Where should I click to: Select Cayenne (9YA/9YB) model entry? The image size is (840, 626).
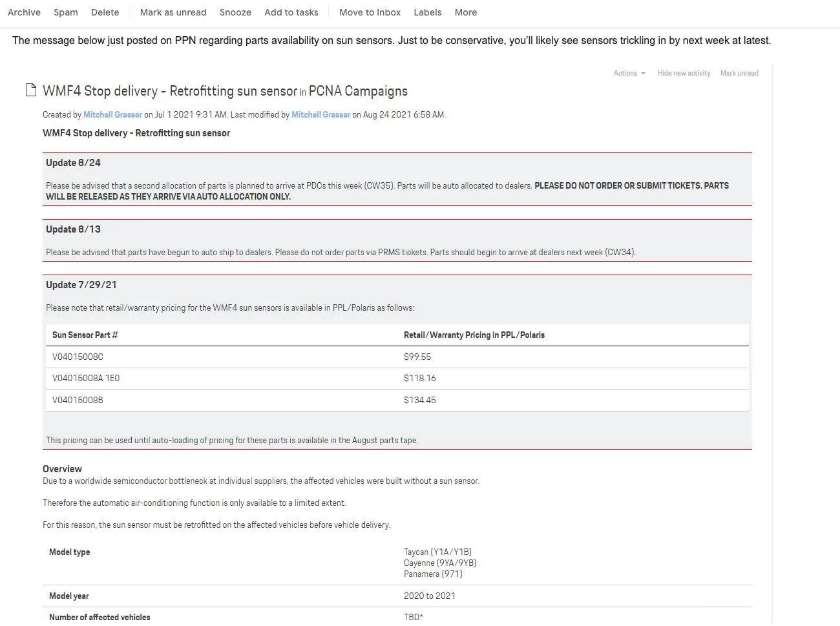[x=440, y=563]
